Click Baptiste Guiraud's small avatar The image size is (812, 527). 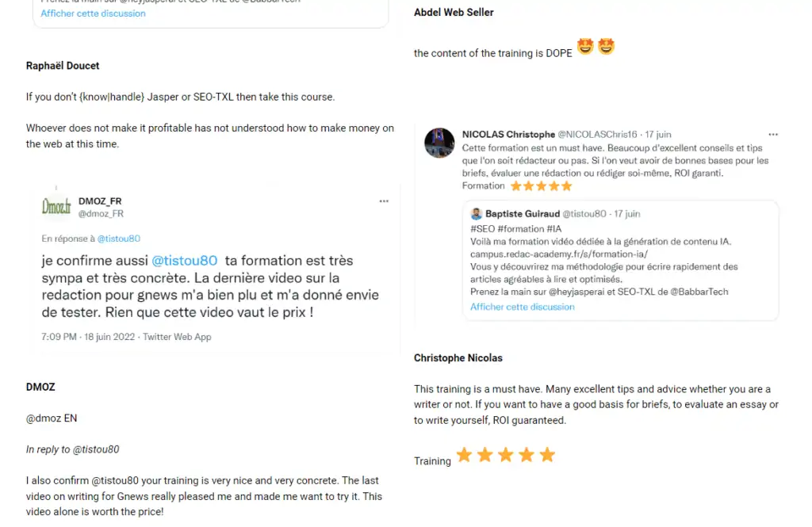point(476,213)
